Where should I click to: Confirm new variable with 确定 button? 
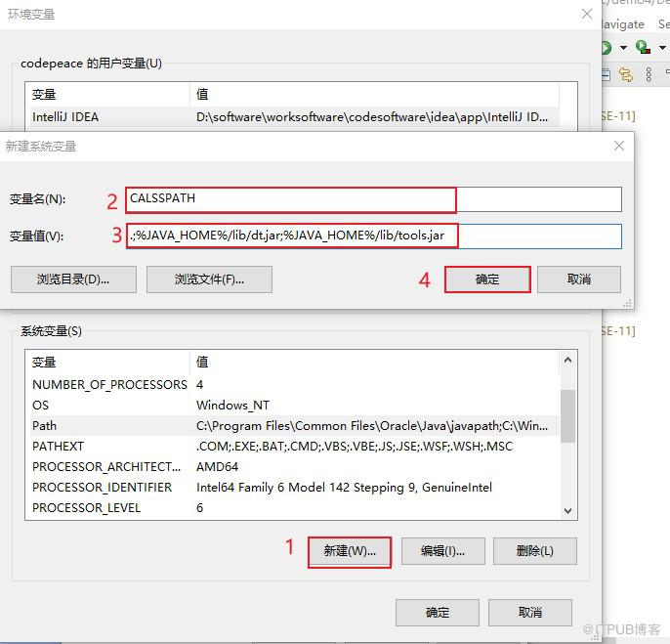(487, 279)
